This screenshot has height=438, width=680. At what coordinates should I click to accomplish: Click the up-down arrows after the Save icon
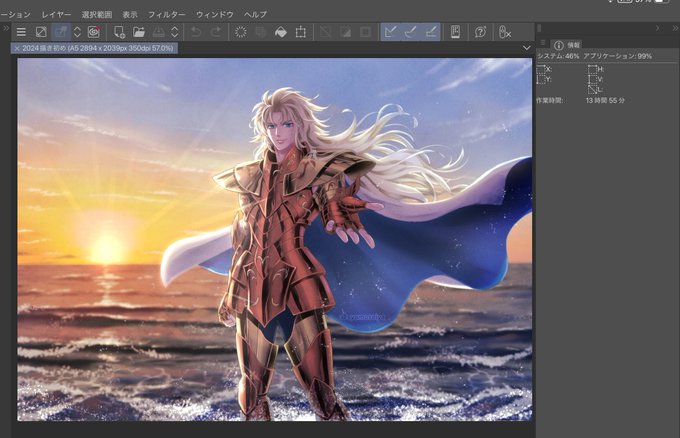(175, 32)
